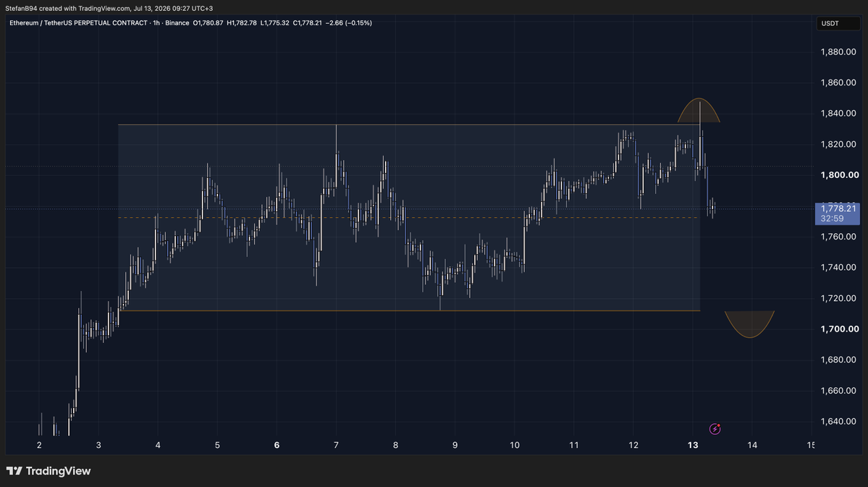Click the current price label 1,778.21
The height and width of the screenshot is (487, 868).
tap(838, 208)
